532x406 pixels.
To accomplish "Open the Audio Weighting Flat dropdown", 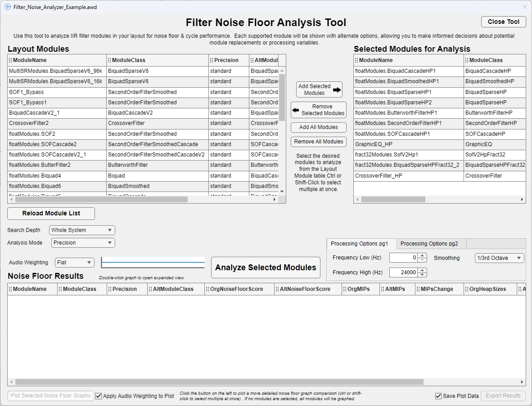I will 75,262.
